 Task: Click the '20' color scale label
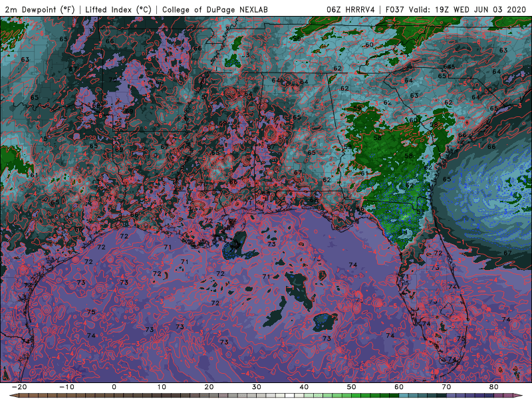tap(209, 387)
